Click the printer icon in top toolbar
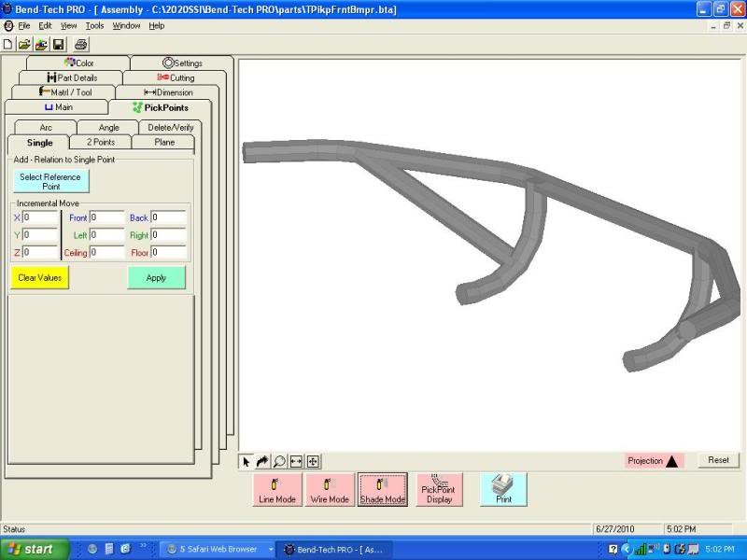Viewport: 747px width, 560px height. [x=81, y=45]
